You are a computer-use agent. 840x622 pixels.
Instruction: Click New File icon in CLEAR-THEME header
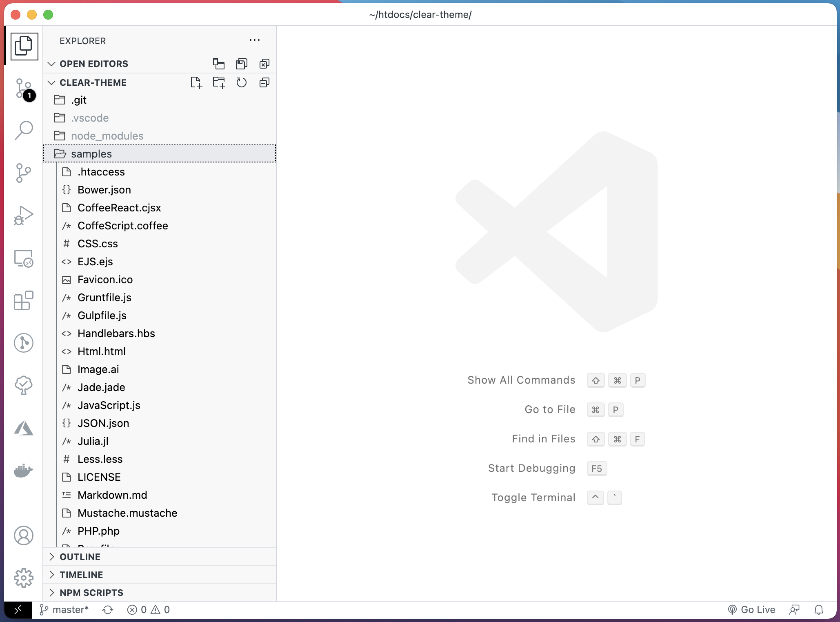196,83
